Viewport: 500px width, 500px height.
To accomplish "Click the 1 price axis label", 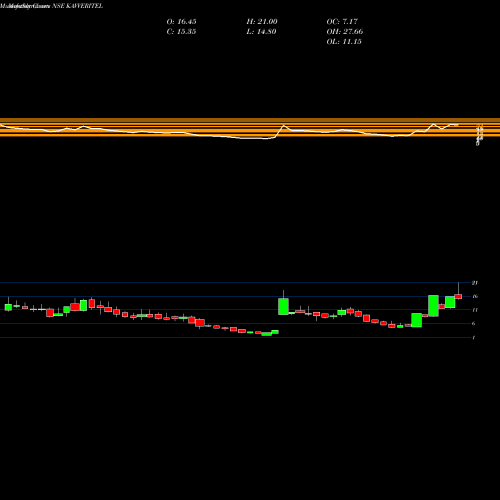I will coord(474,337).
